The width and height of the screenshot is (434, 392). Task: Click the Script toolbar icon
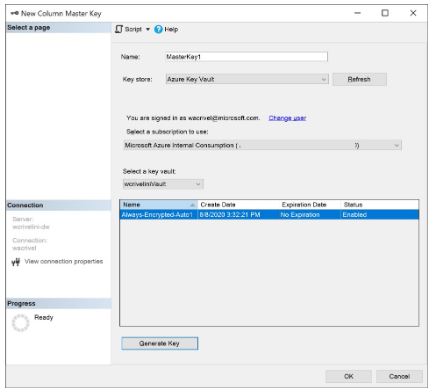119,29
